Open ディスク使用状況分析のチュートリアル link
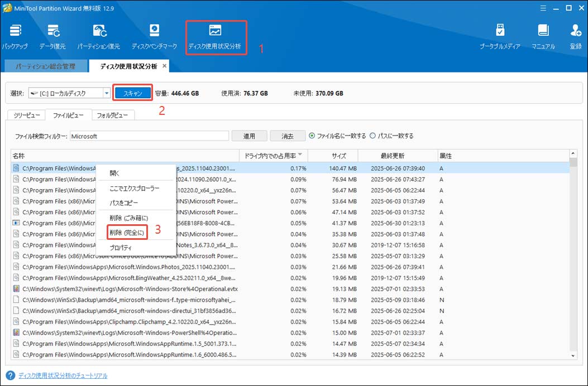588x386 pixels. [x=63, y=375]
